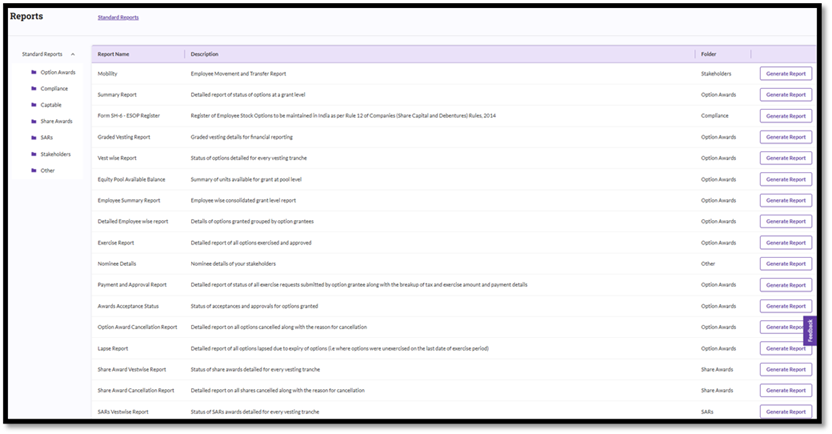Click the Other folder cell in Nominee Details row

coord(708,264)
